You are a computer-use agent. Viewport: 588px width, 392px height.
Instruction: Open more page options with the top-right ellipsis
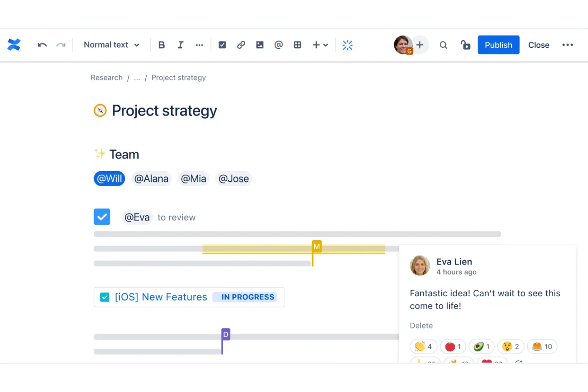[568, 44]
